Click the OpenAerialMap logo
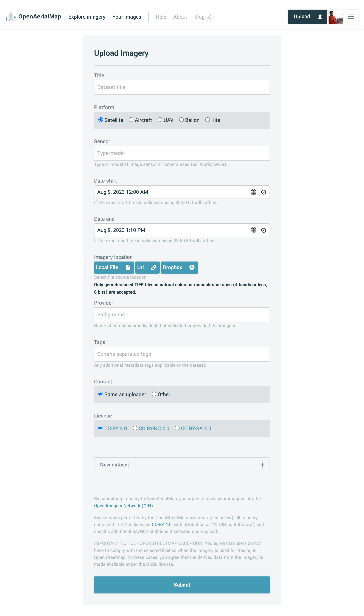The height and width of the screenshot is (616, 364). (33, 17)
